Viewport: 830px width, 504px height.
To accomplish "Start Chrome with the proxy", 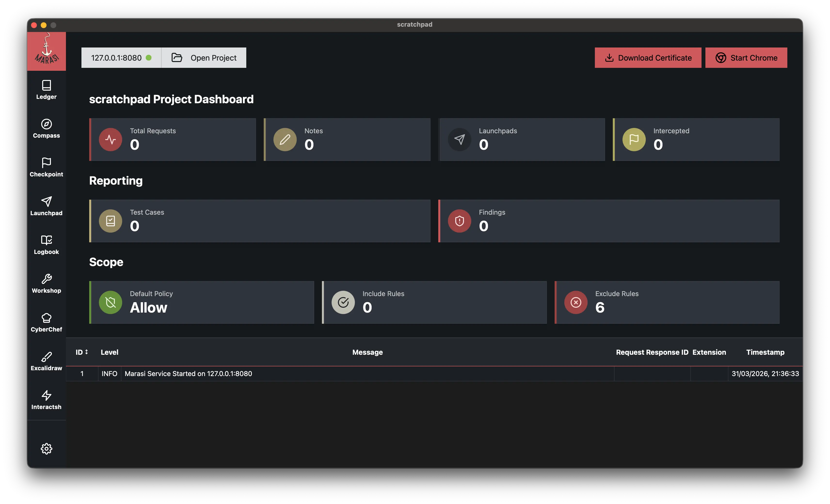I will 746,58.
